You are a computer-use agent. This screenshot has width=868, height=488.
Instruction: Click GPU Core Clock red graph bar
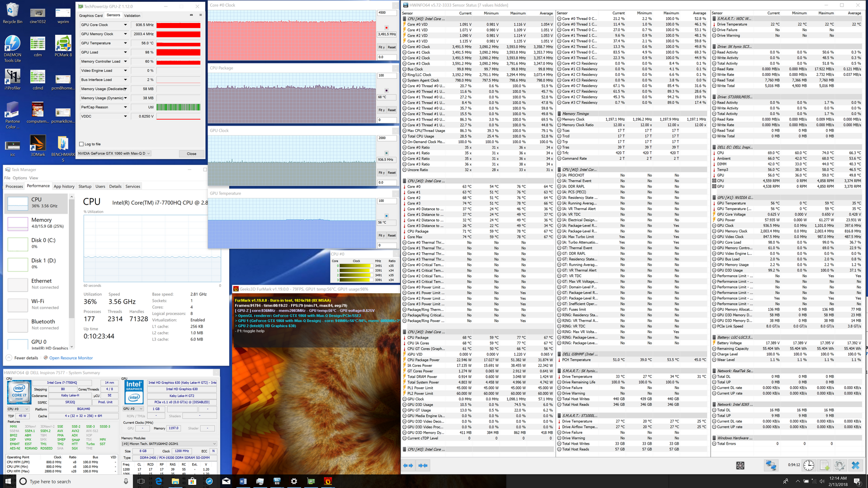pos(178,25)
